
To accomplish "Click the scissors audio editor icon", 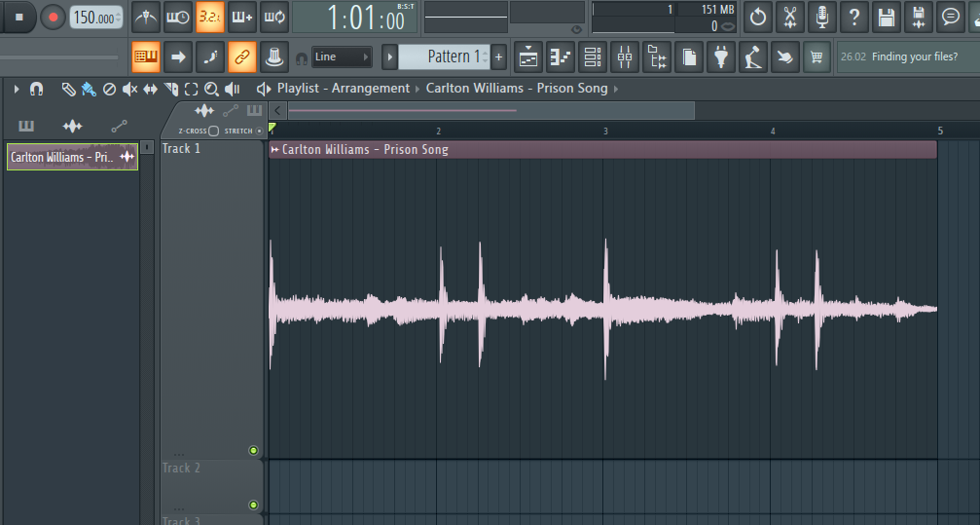I will 790,18.
